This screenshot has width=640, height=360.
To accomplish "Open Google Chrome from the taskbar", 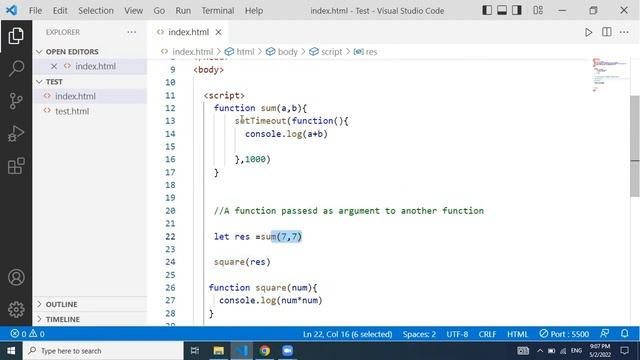I will coord(264,351).
